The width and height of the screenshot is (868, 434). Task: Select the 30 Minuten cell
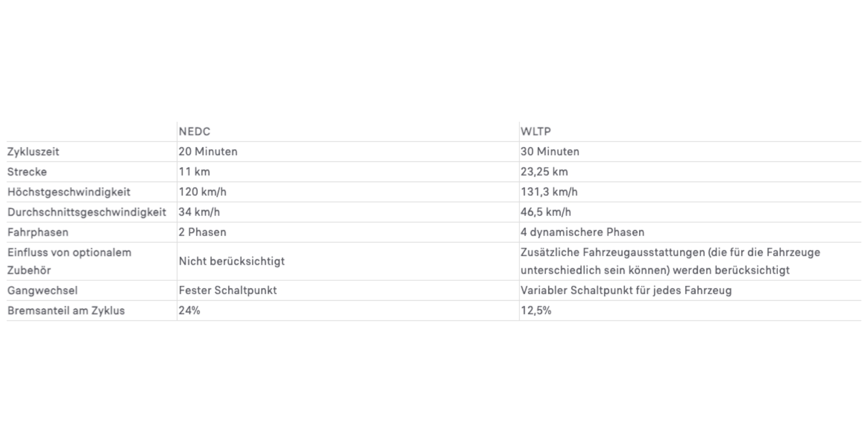click(x=550, y=152)
